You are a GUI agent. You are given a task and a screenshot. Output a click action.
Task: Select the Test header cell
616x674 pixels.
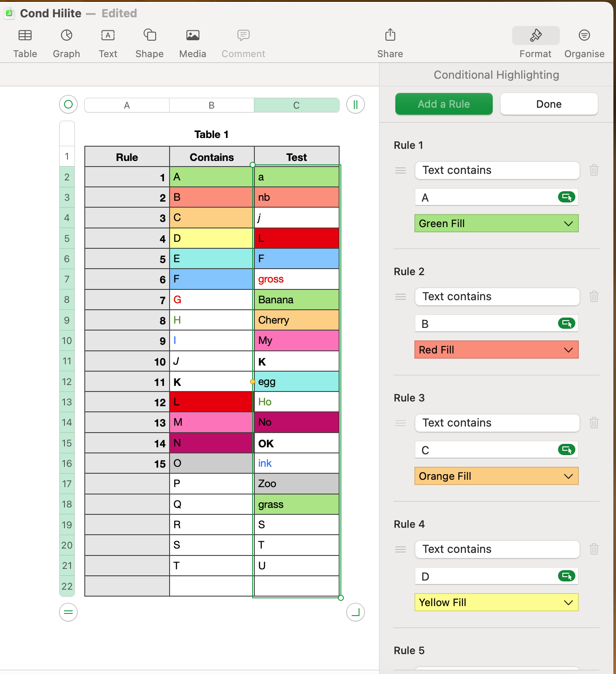[297, 157]
